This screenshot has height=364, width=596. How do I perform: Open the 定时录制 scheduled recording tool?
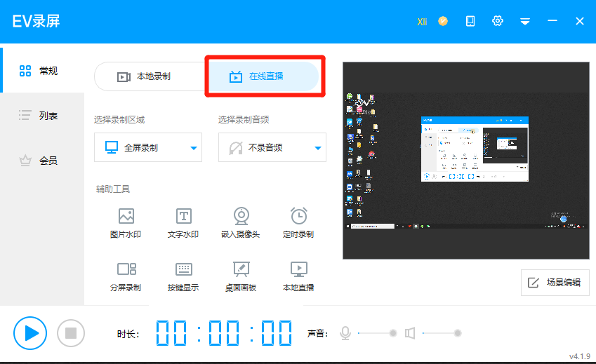tap(298, 222)
